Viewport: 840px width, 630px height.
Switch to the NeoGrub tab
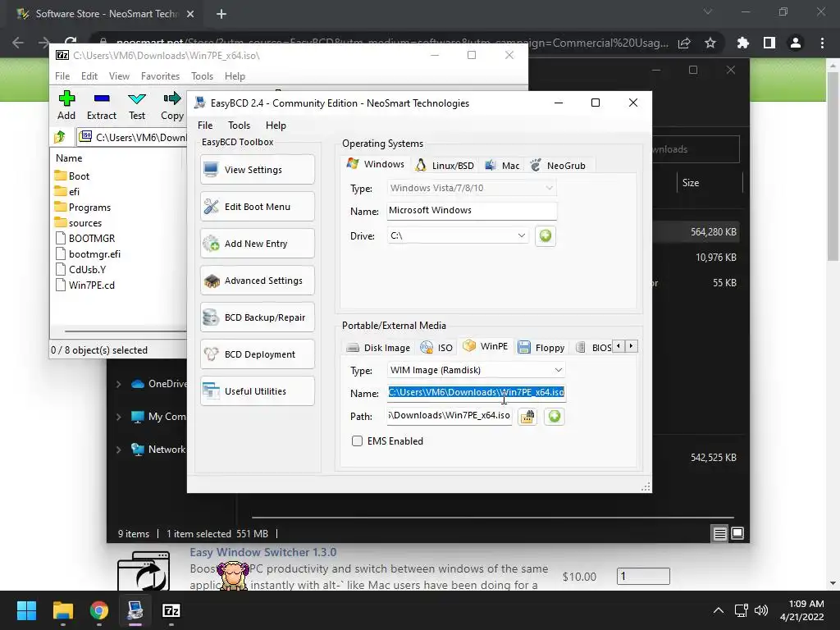558,166
